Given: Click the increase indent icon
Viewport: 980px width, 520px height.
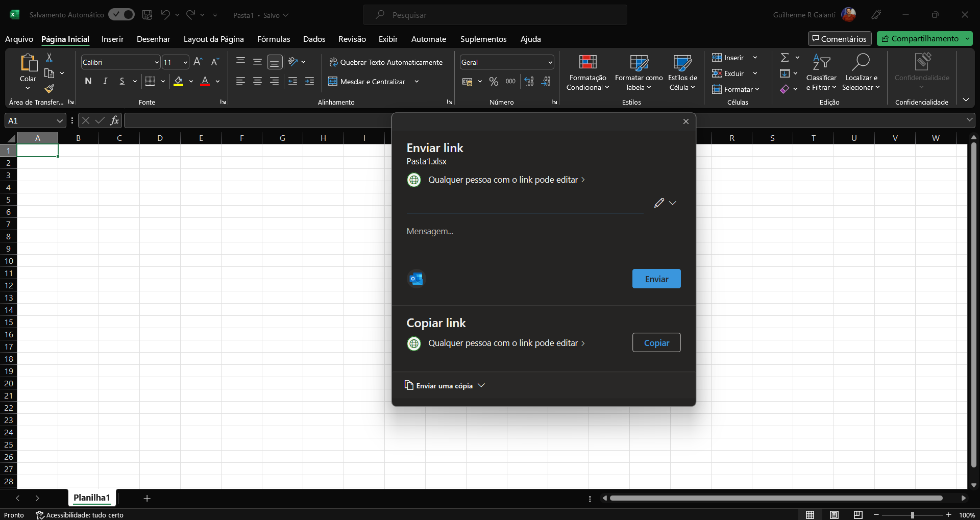Looking at the screenshot, I should click(309, 81).
